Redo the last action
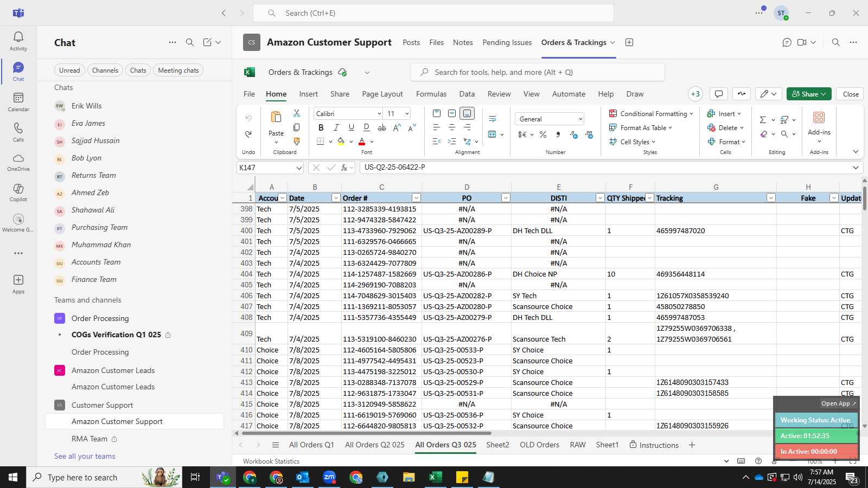Screen dimensions: 868x488 coord(248,134)
